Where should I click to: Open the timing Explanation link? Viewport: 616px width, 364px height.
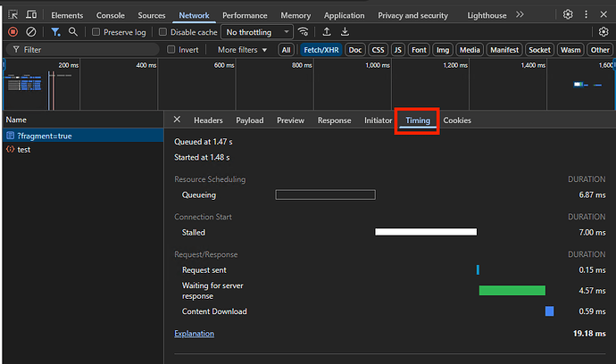click(x=194, y=334)
